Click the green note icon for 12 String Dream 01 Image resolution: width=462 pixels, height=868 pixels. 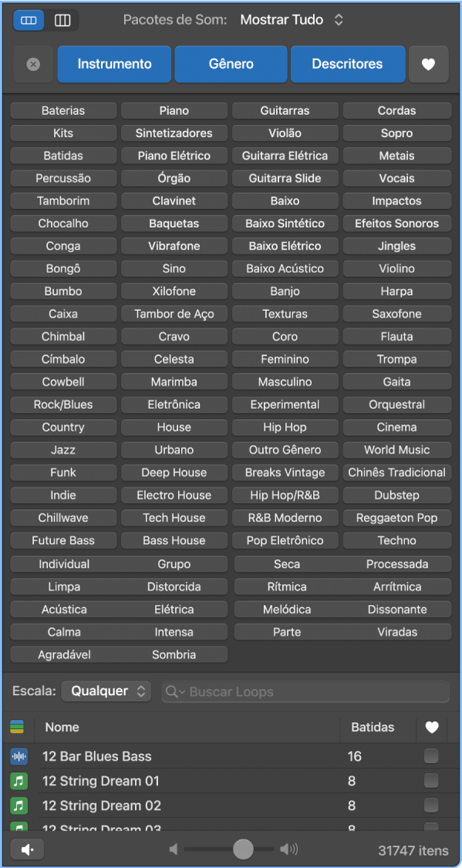[19, 781]
